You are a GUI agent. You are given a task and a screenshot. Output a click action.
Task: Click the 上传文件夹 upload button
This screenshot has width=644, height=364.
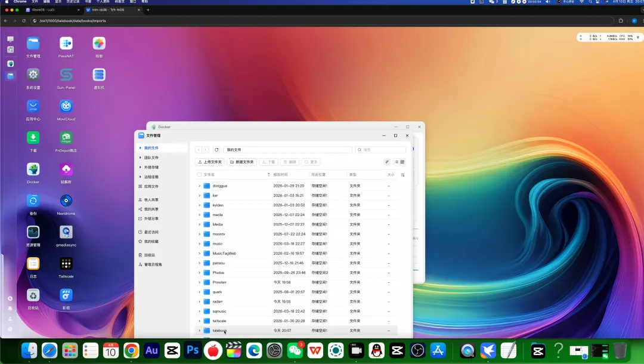[210, 162]
